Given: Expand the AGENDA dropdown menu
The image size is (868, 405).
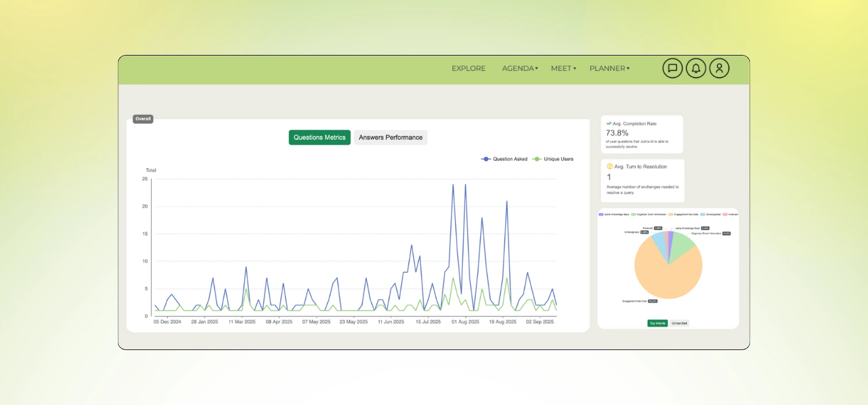Looking at the screenshot, I should pyautogui.click(x=519, y=68).
